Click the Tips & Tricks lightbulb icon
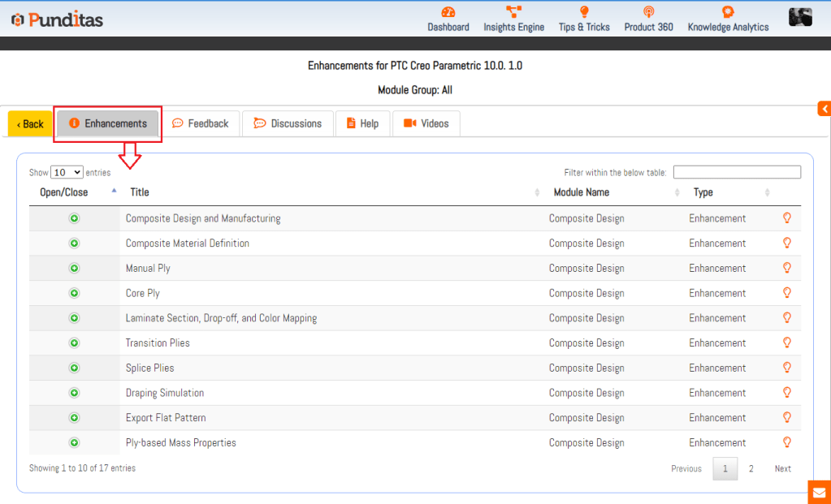This screenshot has width=831, height=504. [583, 12]
